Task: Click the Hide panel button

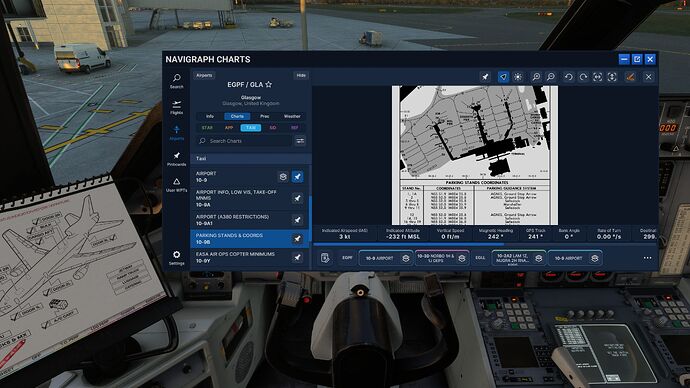Action: tap(301, 75)
